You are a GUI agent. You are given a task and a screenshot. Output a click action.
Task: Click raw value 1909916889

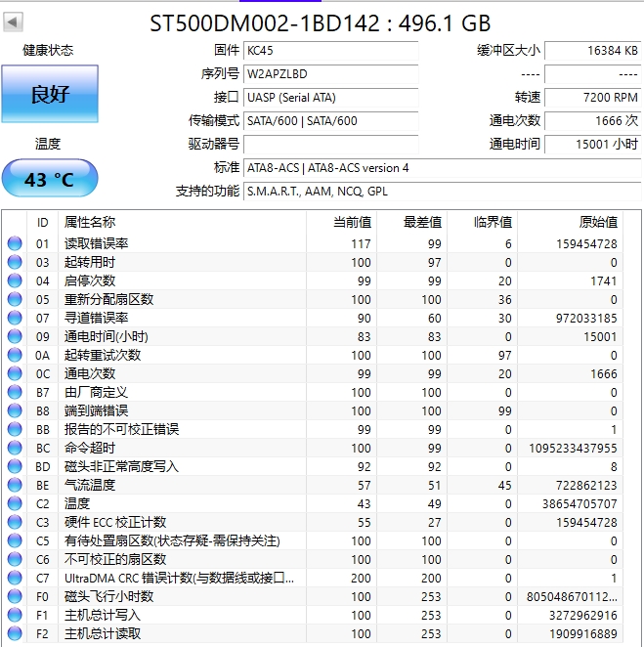click(x=583, y=633)
